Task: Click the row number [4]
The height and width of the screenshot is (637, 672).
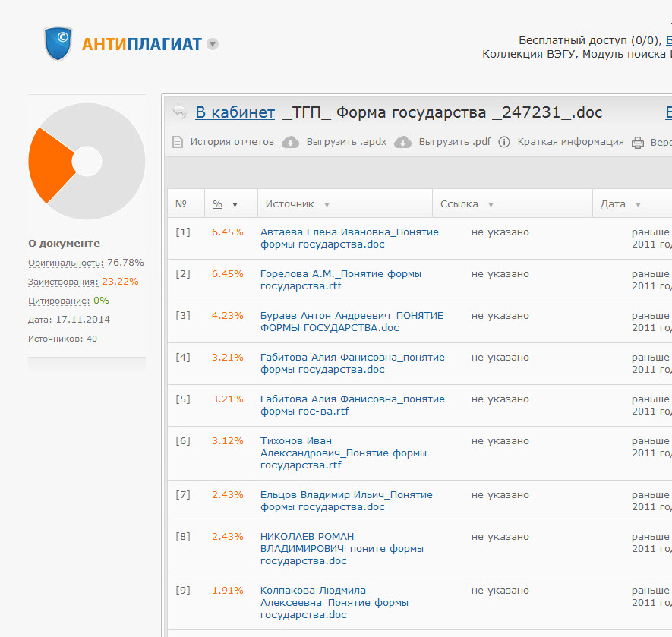Action: point(182,357)
